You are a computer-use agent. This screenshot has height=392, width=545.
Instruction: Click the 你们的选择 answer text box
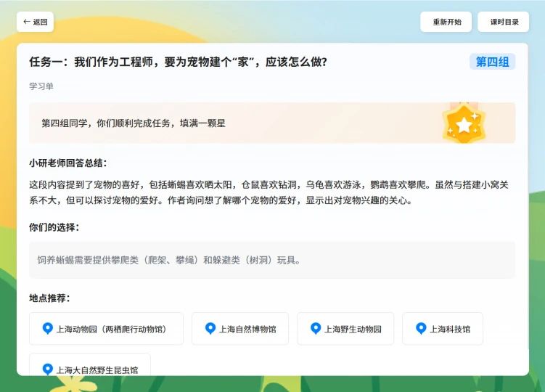[x=272, y=260]
